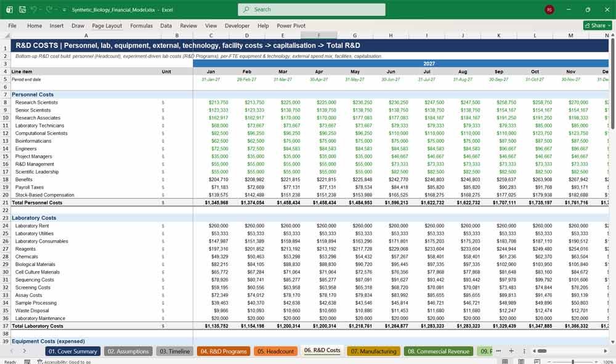Viewport: 616px width, 364px height.
Task: Click the more sheets ellipsis button
Action: [x=498, y=350]
